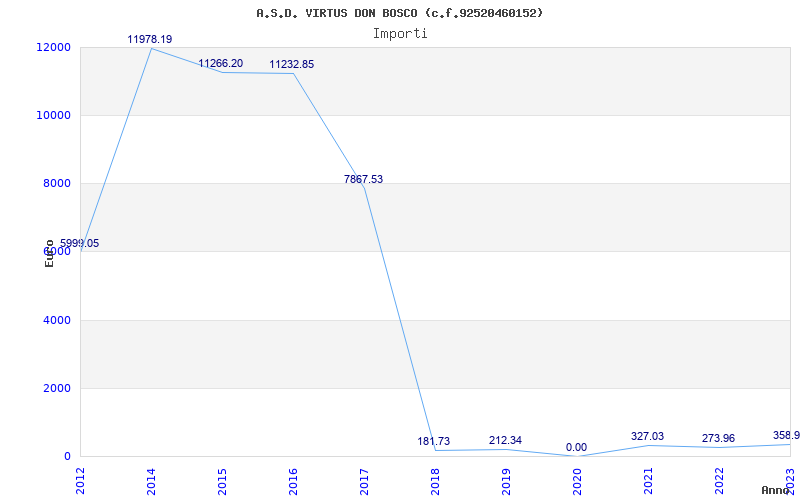The height and width of the screenshot is (500, 800).
Task: Click the Importi subtitle
Action: point(400,34)
